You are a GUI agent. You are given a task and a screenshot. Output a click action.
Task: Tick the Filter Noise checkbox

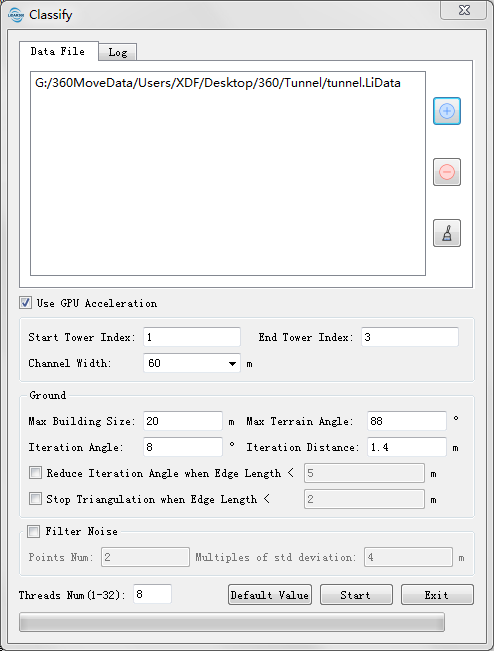click(33, 531)
